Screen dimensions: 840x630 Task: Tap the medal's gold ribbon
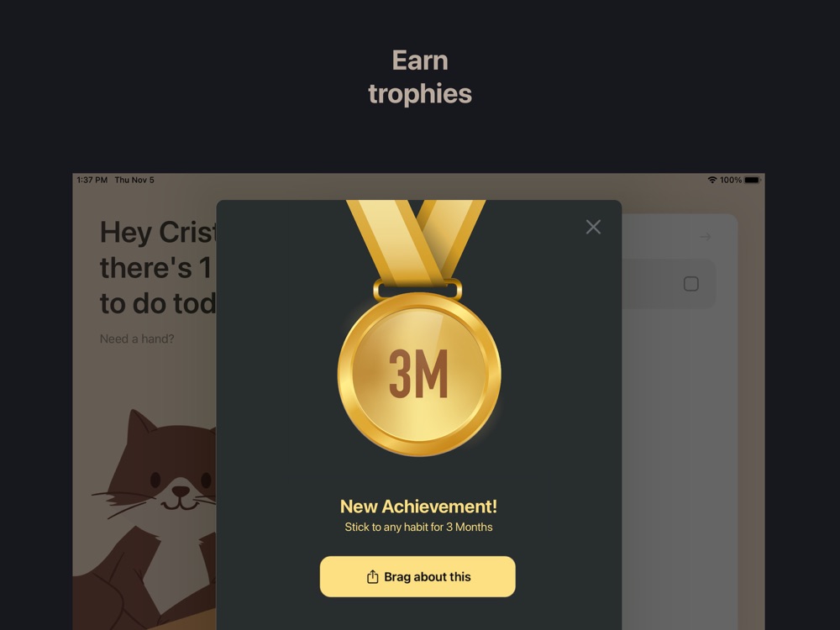coord(417,241)
